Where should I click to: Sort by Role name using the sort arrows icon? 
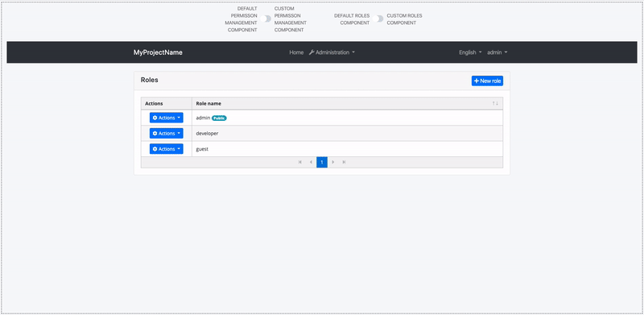495,104
